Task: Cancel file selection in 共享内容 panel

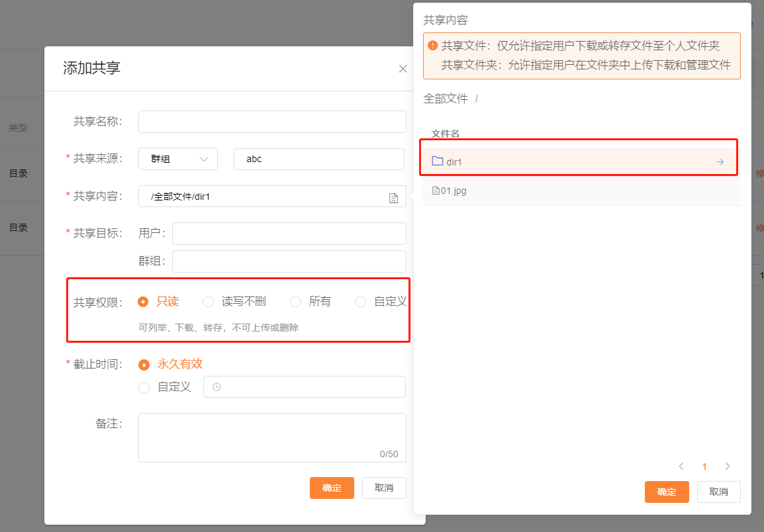Action: click(719, 492)
